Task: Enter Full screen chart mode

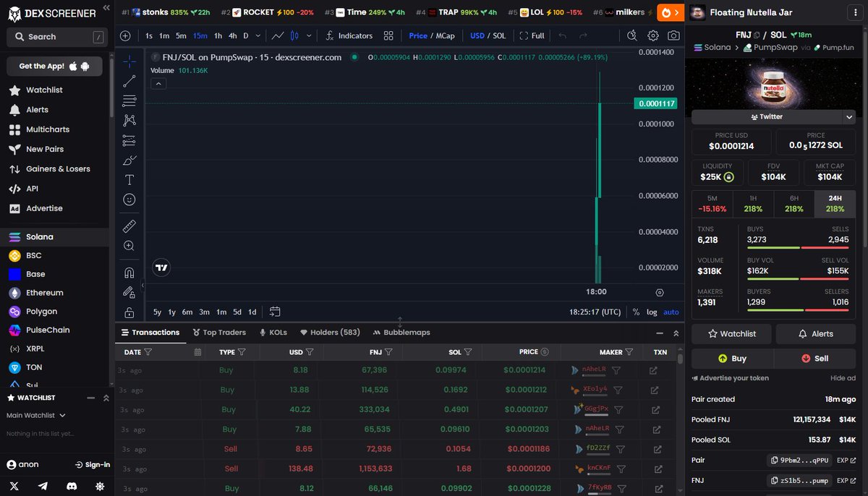Action: click(532, 35)
